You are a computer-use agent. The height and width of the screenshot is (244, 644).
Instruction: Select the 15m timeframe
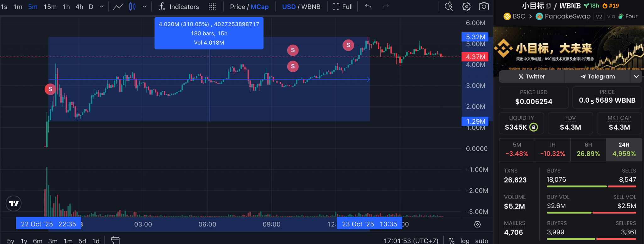pos(50,7)
